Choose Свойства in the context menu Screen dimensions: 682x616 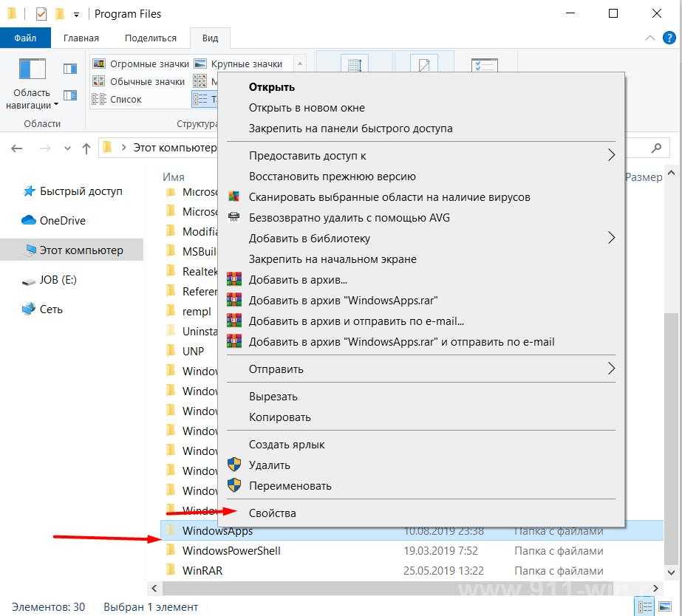coord(272,513)
